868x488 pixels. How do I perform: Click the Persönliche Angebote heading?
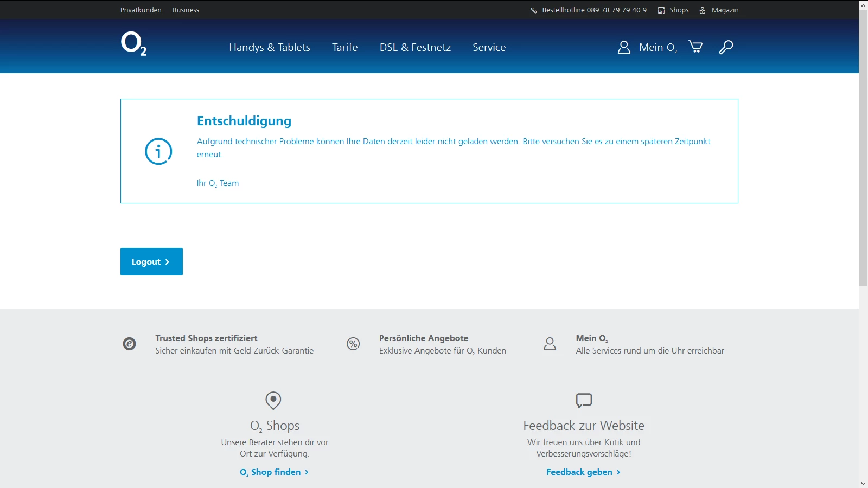click(x=424, y=338)
